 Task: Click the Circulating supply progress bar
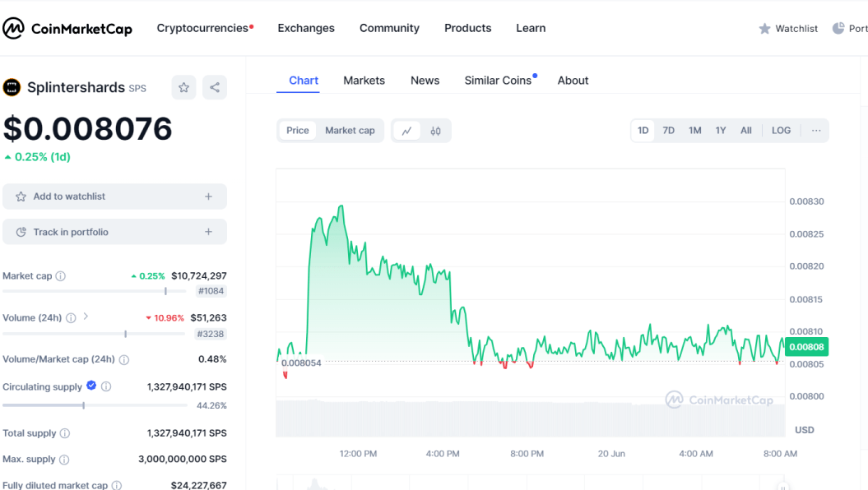[94, 405]
